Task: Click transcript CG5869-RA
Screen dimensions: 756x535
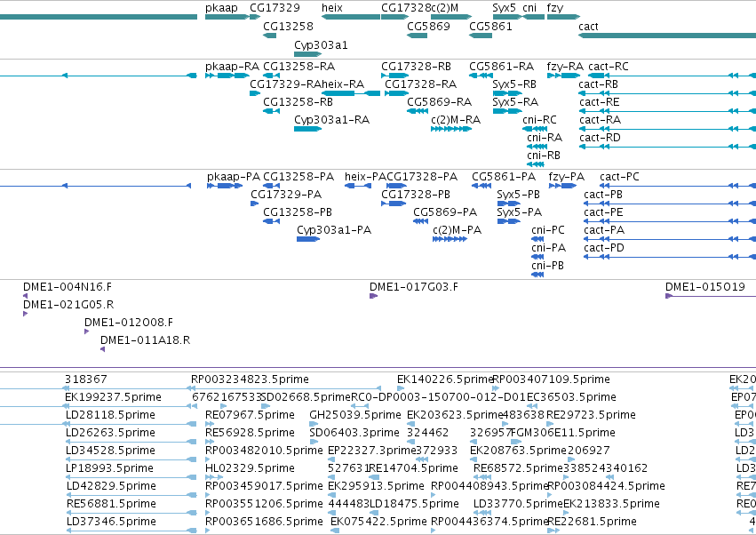Action: pyautogui.click(x=418, y=111)
